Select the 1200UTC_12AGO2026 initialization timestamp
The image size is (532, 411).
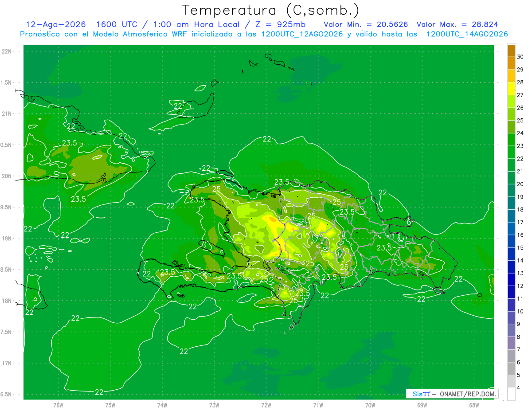(x=301, y=34)
